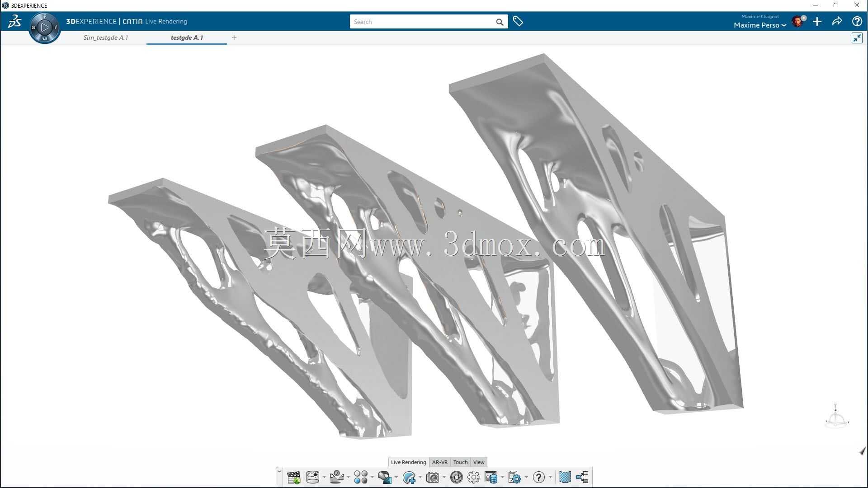868x488 pixels.
Task: Click the search magnifier icon
Action: [x=500, y=22]
